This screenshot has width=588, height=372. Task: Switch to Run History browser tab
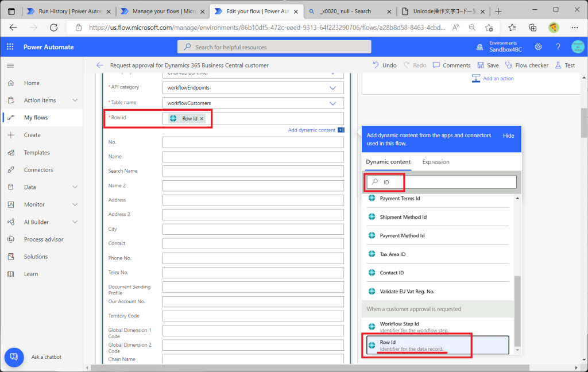coord(69,11)
